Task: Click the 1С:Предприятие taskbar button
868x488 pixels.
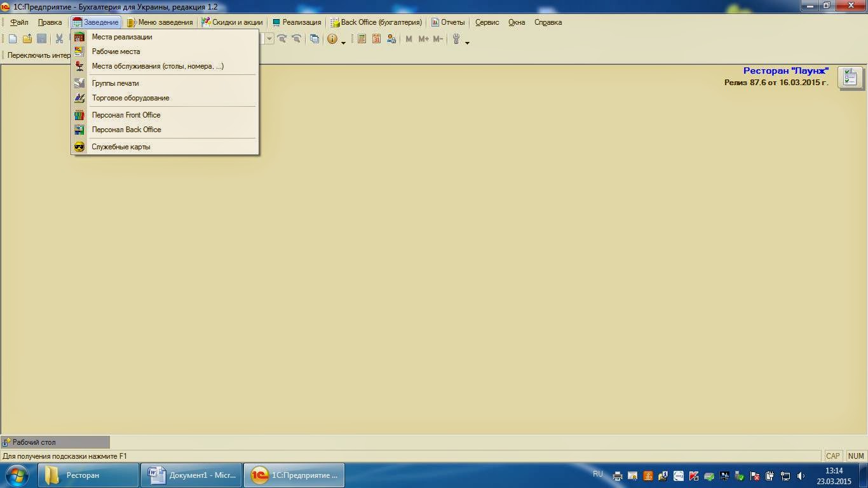Action: coord(294,475)
